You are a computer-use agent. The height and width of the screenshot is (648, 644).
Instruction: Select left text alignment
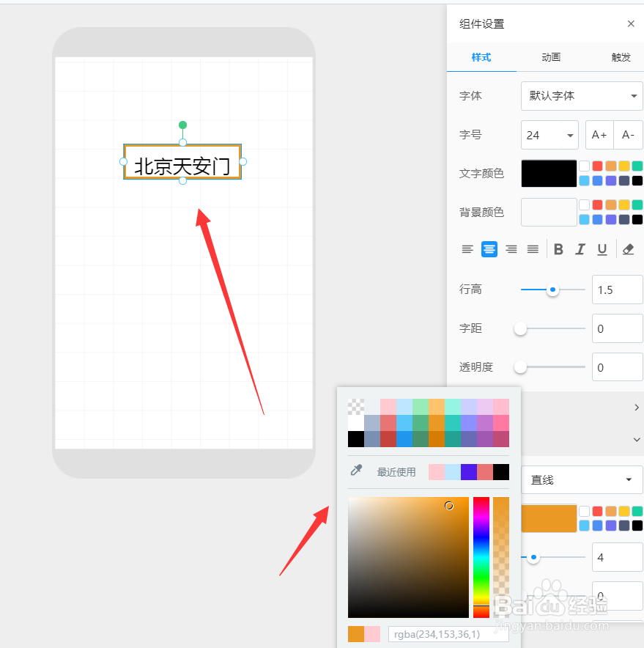coord(467,249)
